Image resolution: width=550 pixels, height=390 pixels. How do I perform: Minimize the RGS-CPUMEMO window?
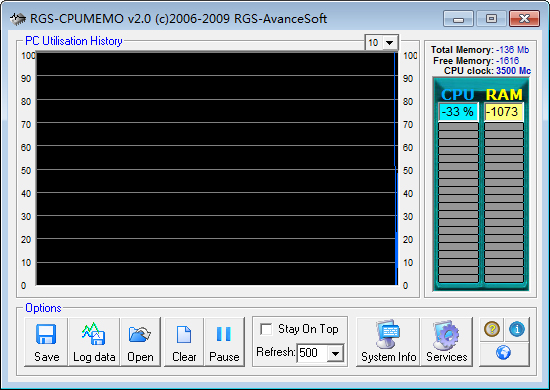[458, 19]
